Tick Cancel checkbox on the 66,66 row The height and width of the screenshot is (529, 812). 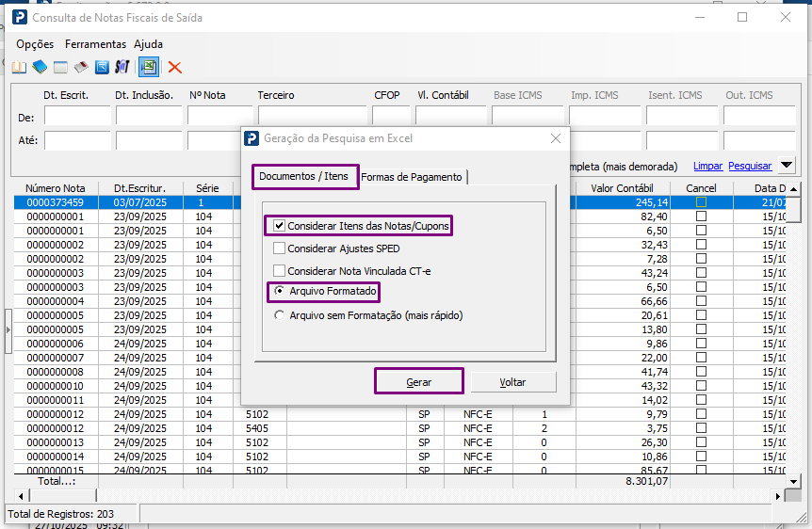coord(701,300)
